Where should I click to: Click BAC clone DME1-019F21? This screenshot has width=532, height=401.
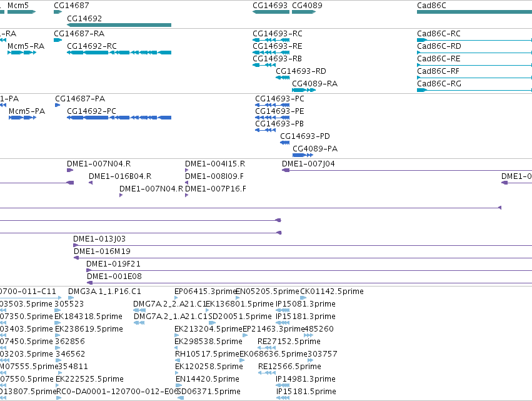pos(309,270)
